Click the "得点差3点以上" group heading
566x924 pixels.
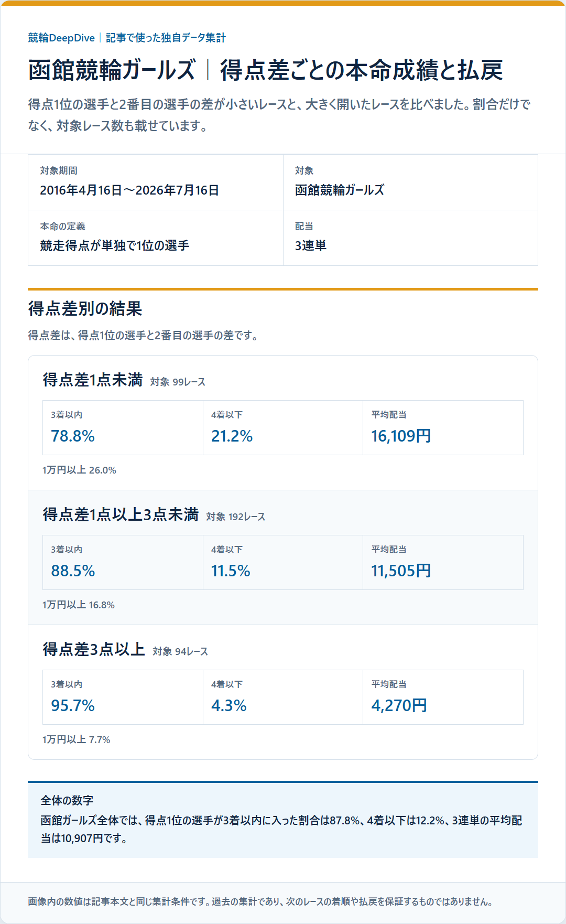(94, 649)
